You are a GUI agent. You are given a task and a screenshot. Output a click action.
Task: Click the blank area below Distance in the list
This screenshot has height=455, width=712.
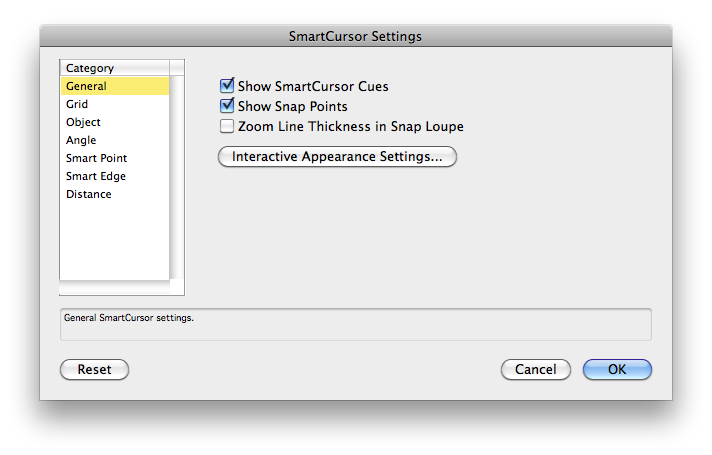click(x=113, y=240)
